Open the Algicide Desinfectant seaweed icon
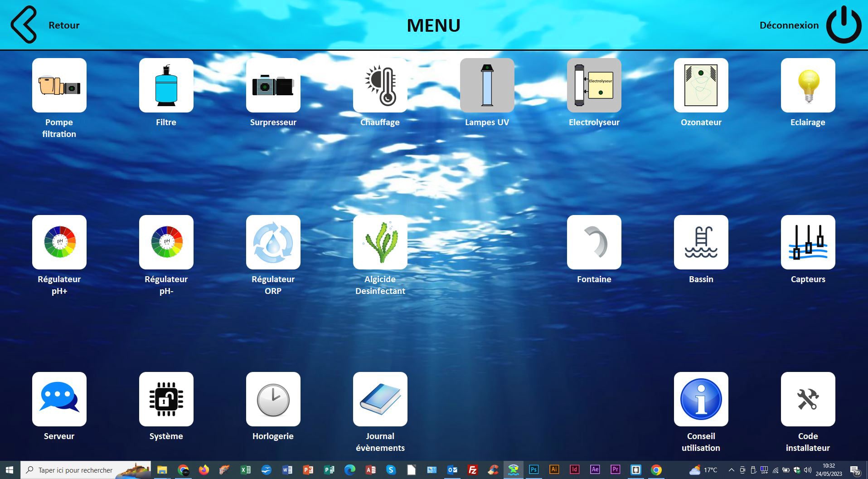 pos(380,242)
